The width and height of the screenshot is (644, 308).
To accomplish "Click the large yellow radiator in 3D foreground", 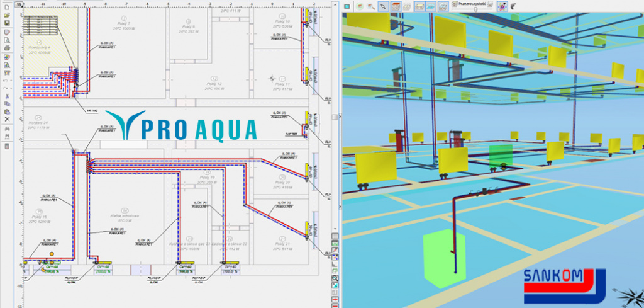I will click(x=376, y=168).
